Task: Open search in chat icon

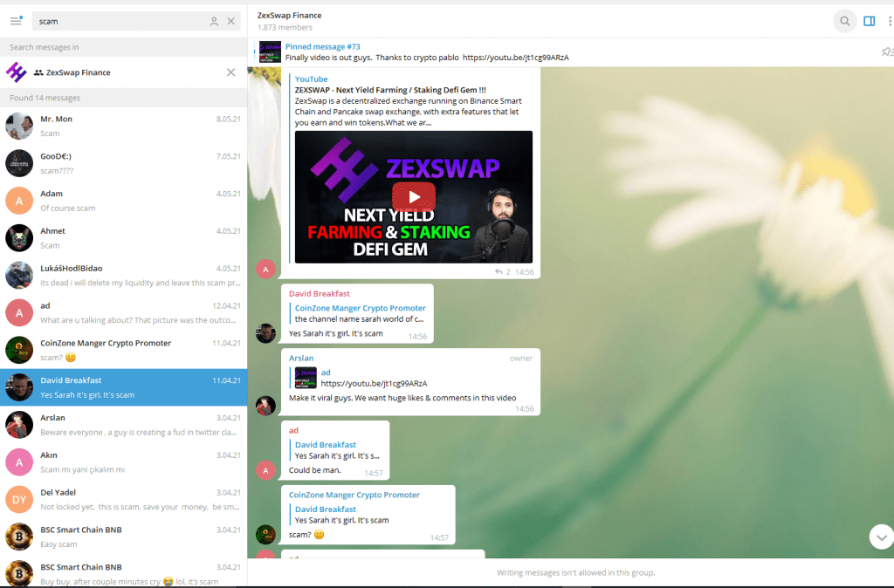Action: tap(845, 21)
